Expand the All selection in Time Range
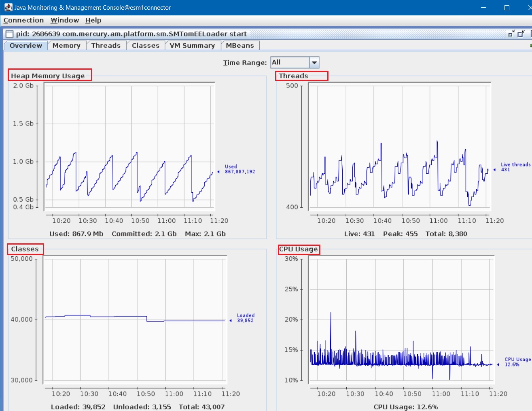 pos(314,62)
